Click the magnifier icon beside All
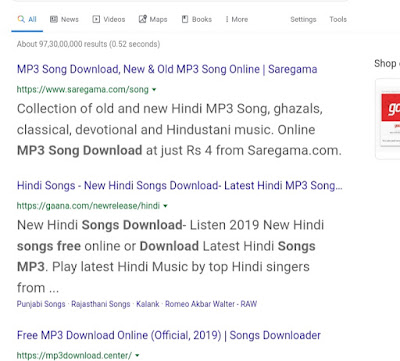Screen dimensions: 400x361 pos(21,19)
